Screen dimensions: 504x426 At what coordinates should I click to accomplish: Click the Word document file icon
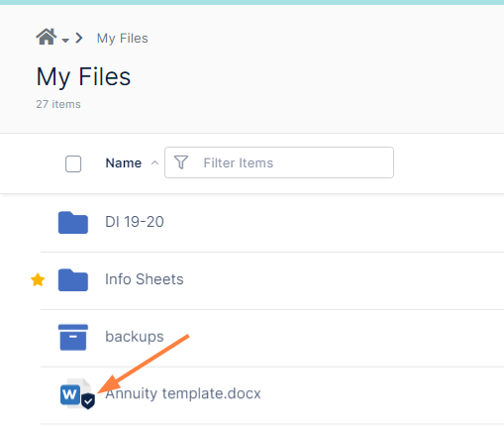(x=75, y=393)
